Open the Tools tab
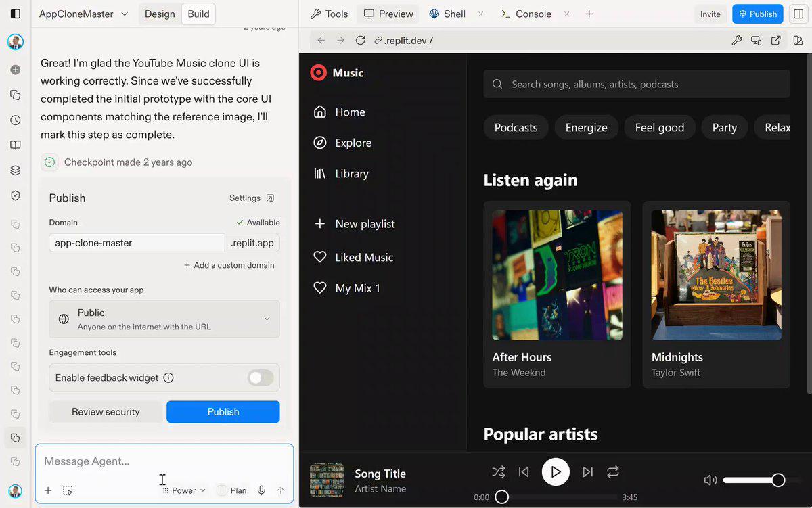This screenshot has width=812, height=508. point(329,14)
